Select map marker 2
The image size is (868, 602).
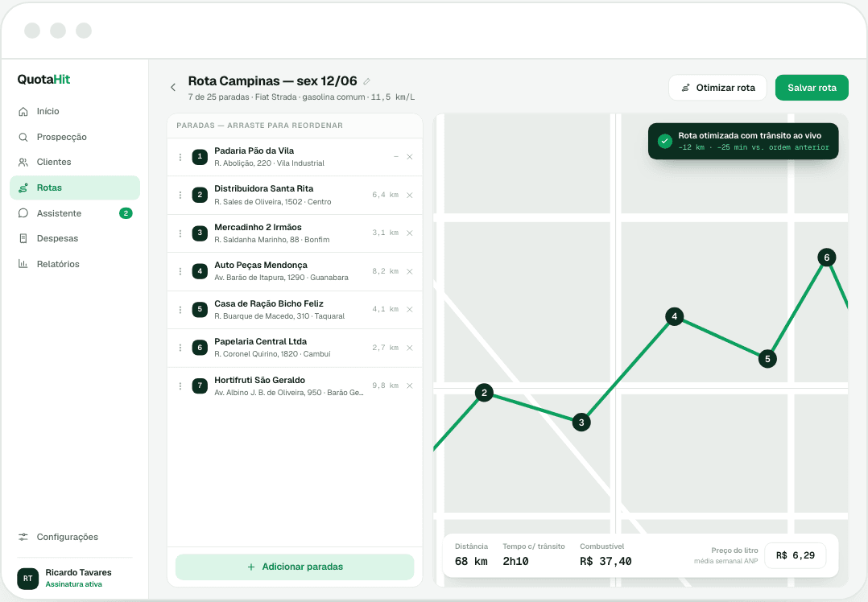[x=485, y=393]
